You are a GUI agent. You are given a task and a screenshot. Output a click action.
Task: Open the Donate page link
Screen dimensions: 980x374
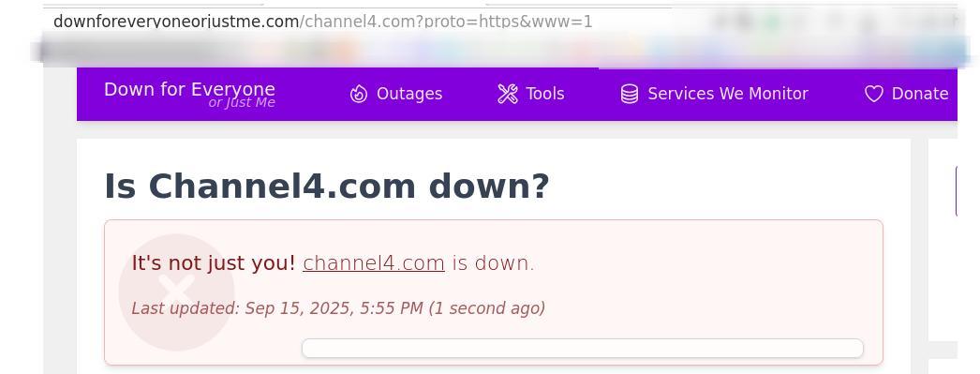[907, 94]
